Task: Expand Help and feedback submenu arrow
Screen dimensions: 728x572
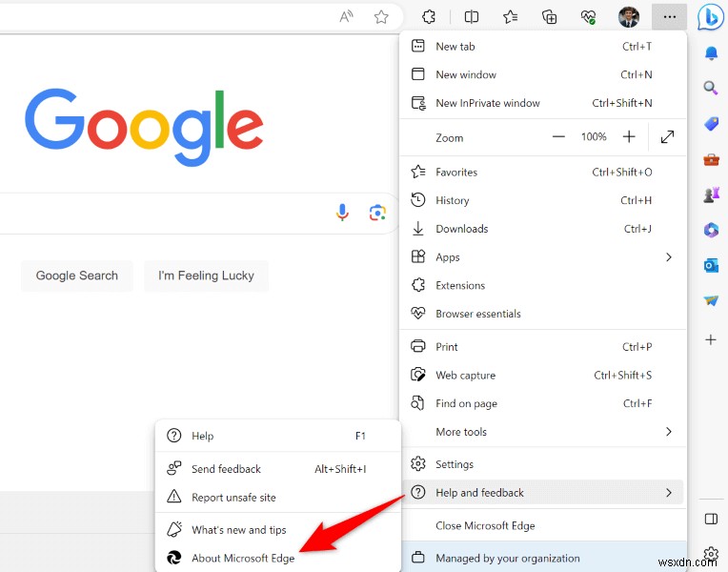Action: [x=669, y=493]
